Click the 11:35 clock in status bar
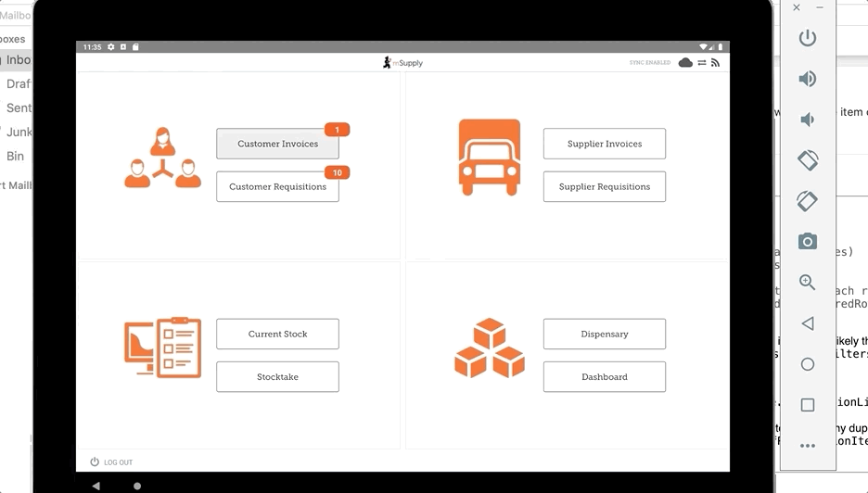The height and width of the screenshot is (493, 868). (92, 47)
